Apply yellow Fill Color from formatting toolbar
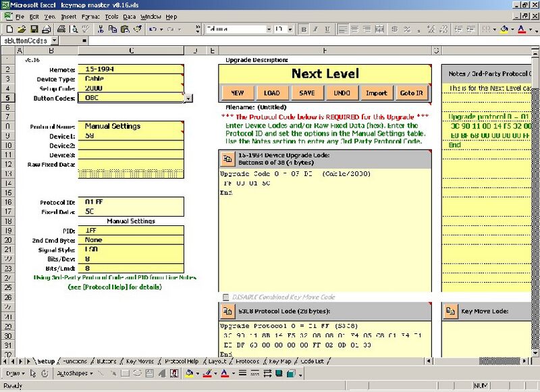Viewport: 540px width, 392px height. pos(504,29)
